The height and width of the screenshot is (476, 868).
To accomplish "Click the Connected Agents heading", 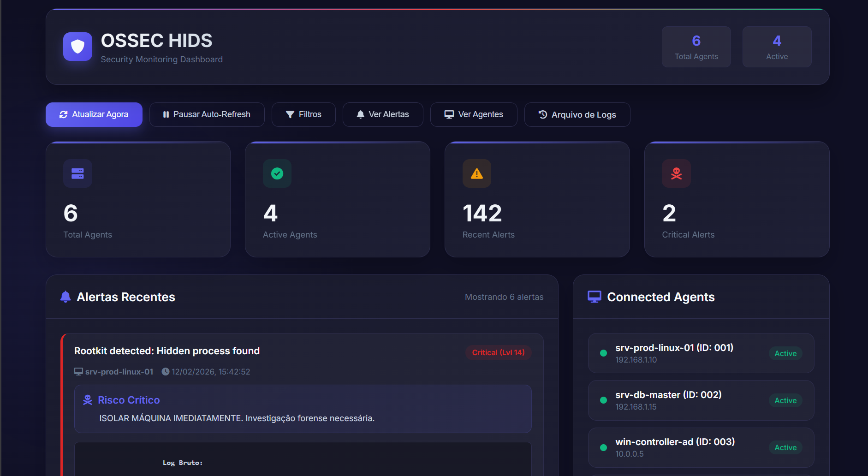I will (661, 297).
